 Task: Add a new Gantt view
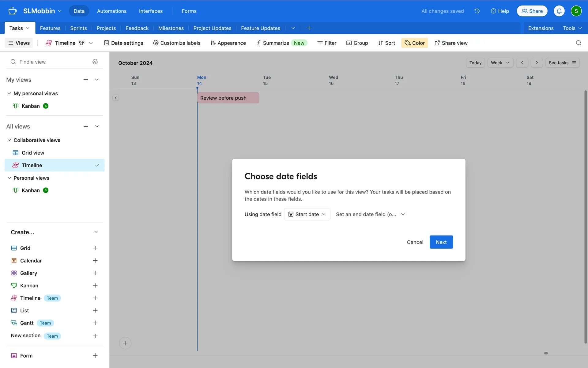tap(95, 323)
